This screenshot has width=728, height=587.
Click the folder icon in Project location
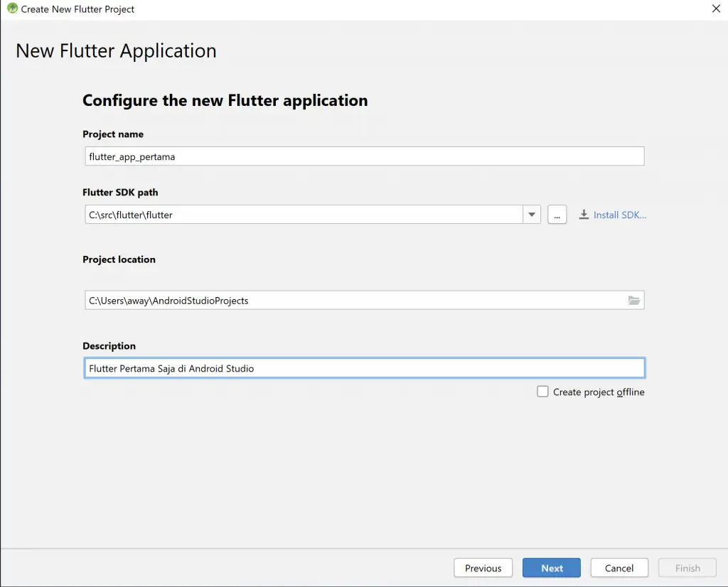coord(634,301)
